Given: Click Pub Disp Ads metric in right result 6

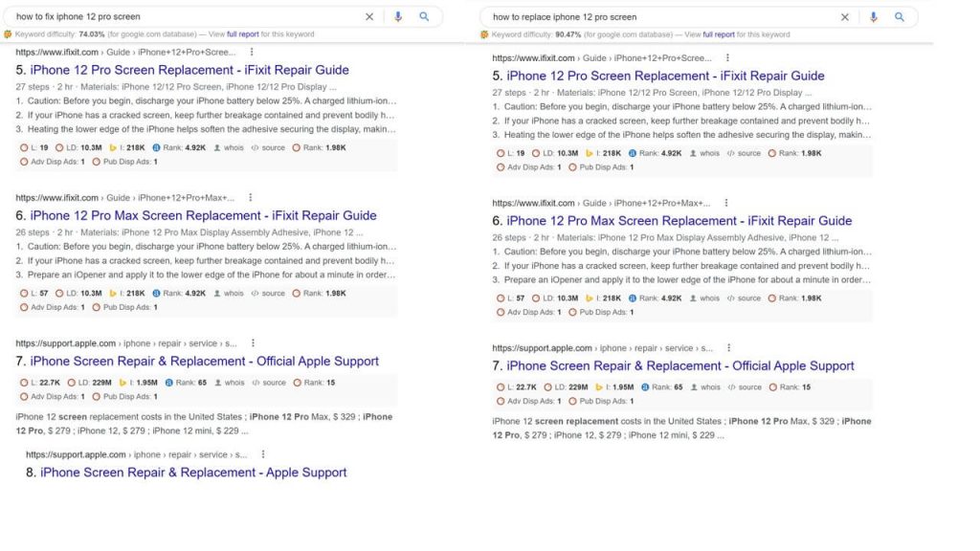Looking at the screenshot, I should (x=601, y=313).
